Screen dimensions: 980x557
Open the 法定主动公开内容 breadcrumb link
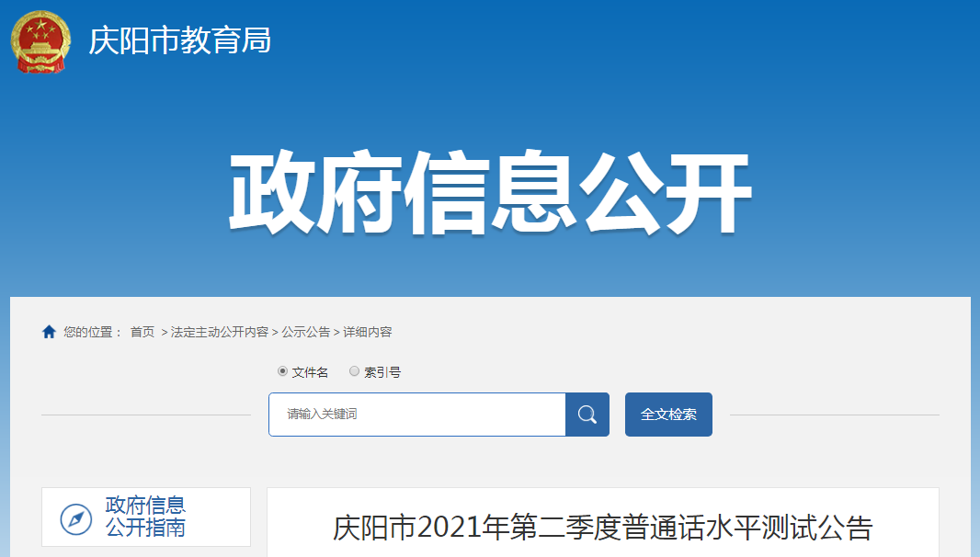(220, 332)
